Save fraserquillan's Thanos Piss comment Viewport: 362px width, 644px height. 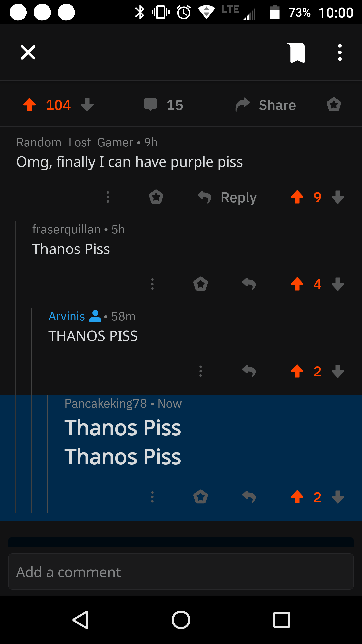coord(201,284)
